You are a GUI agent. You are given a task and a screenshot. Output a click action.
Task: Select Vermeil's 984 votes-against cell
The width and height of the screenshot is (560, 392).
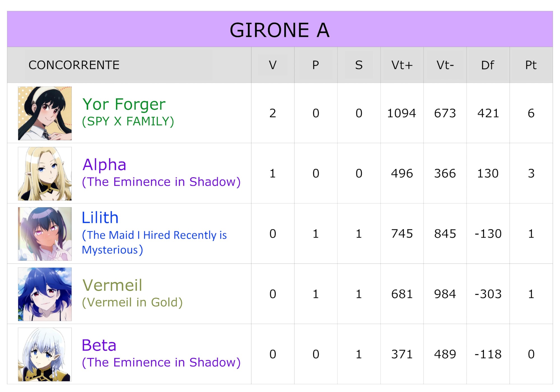(445, 294)
